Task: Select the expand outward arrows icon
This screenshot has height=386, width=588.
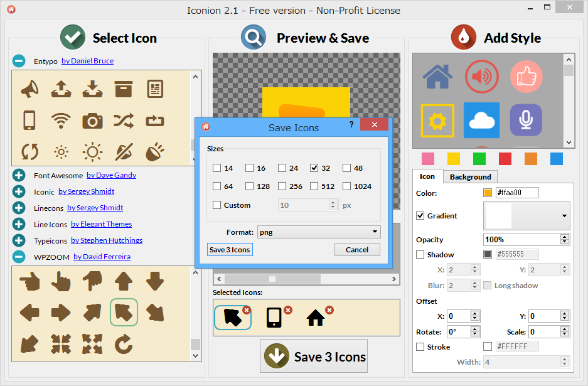Action: 92,344
